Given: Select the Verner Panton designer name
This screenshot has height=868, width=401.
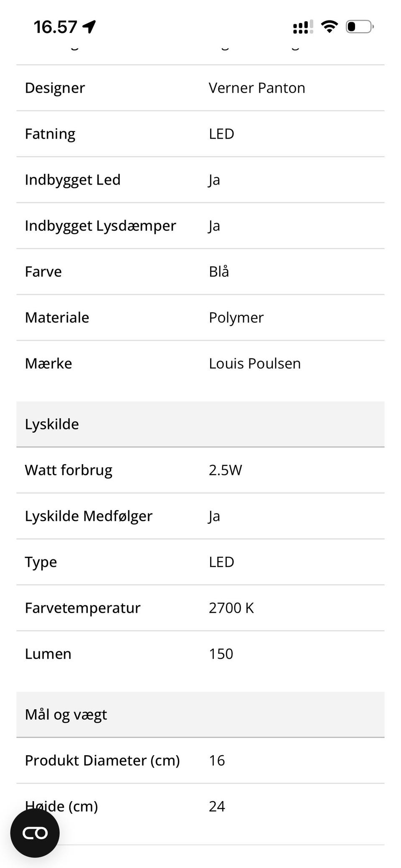Looking at the screenshot, I should click(x=257, y=88).
